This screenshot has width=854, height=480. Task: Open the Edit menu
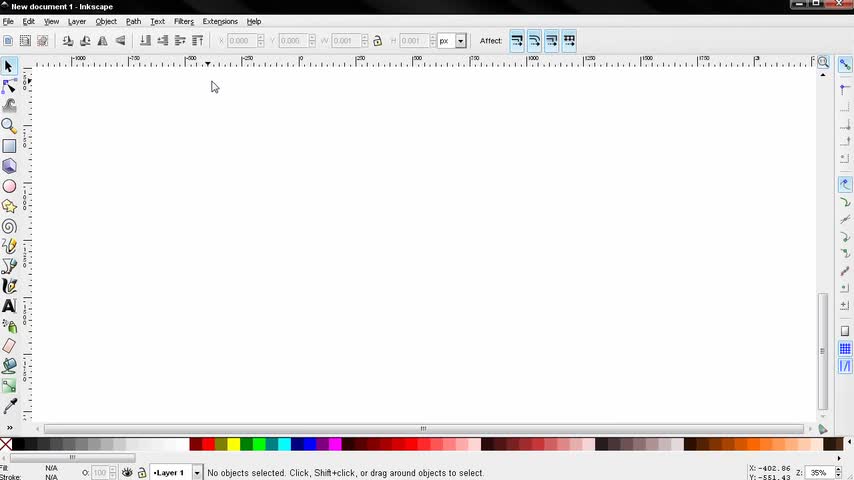click(28, 21)
